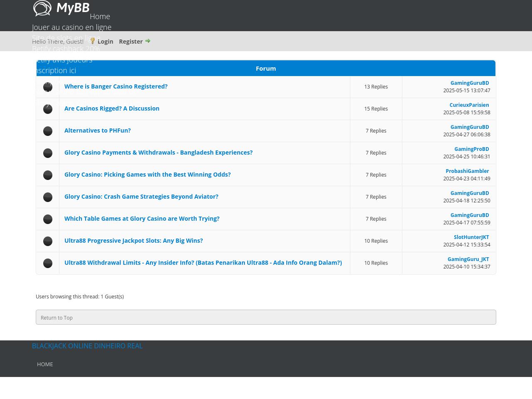Open 'Jouer au casino en ligne' link
This screenshot has width=532, height=399.
pyautogui.click(x=71, y=27)
